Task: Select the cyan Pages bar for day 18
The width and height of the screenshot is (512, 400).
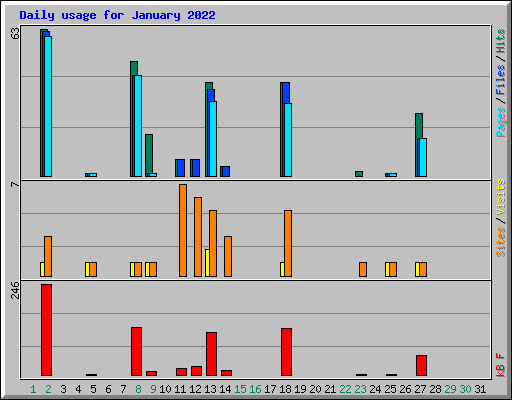Action: (x=288, y=140)
